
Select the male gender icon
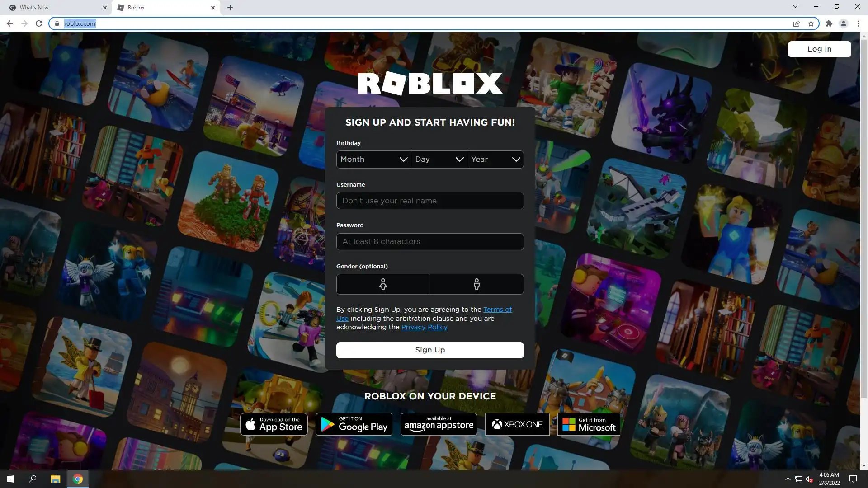(476, 284)
